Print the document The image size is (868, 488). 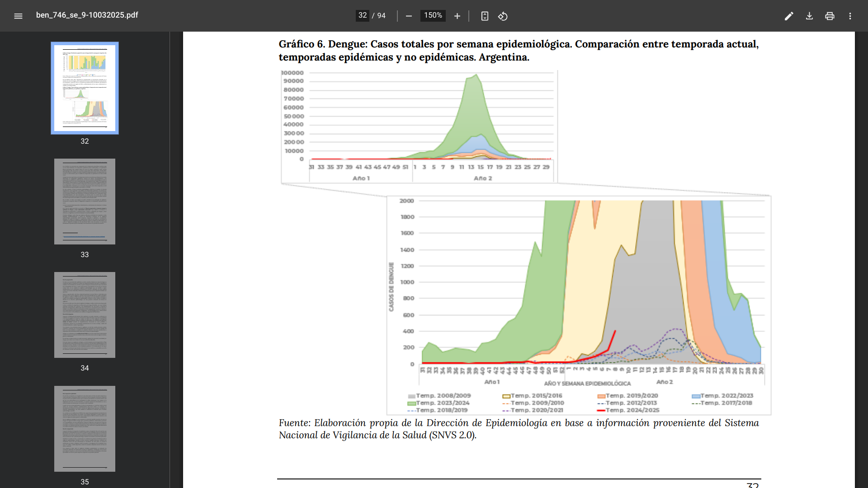[x=830, y=16]
